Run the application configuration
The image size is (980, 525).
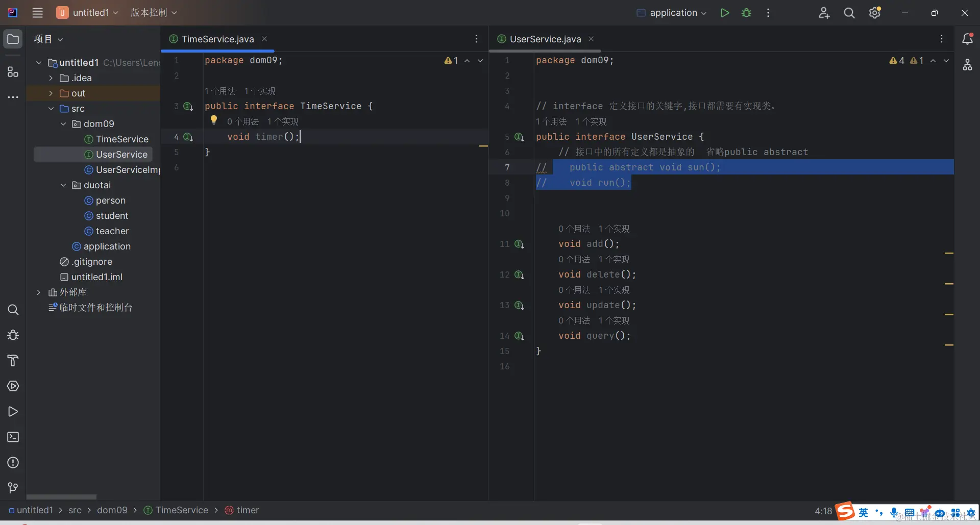click(x=724, y=13)
